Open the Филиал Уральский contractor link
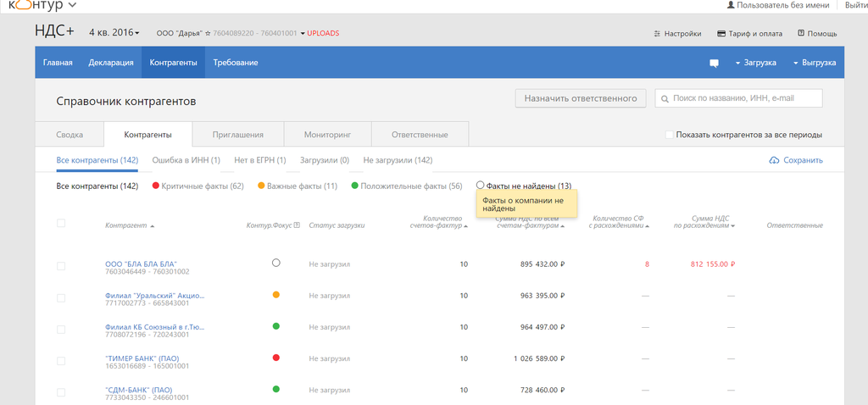Screen dimensions: 868x405 (154, 296)
